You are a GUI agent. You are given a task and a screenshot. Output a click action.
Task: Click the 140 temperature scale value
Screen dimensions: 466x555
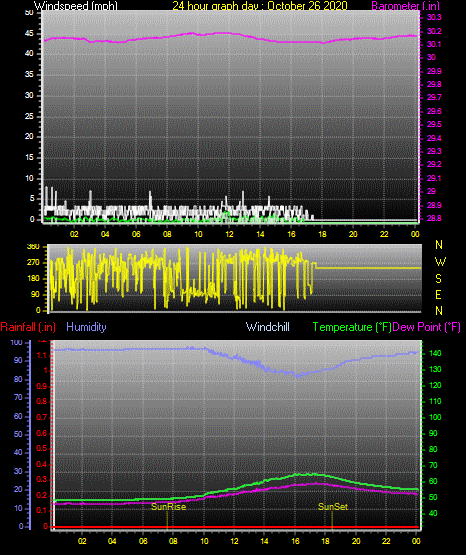pyautogui.click(x=435, y=353)
